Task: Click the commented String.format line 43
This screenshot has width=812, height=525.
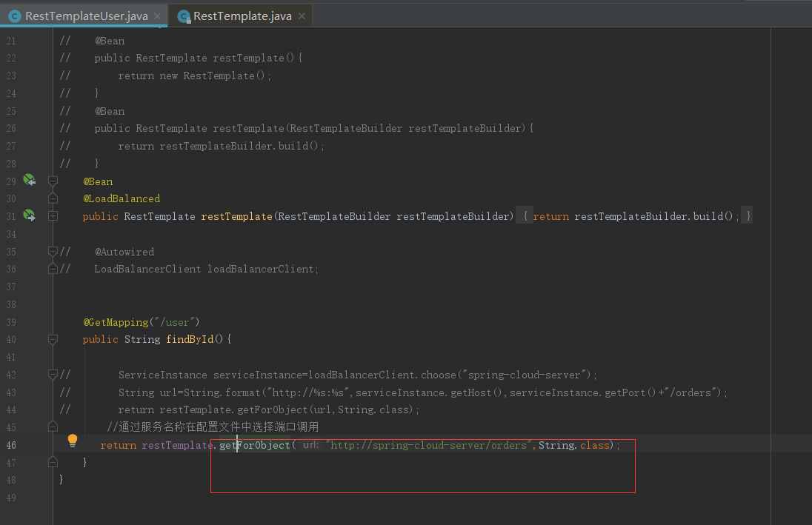Action: (423, 392)
